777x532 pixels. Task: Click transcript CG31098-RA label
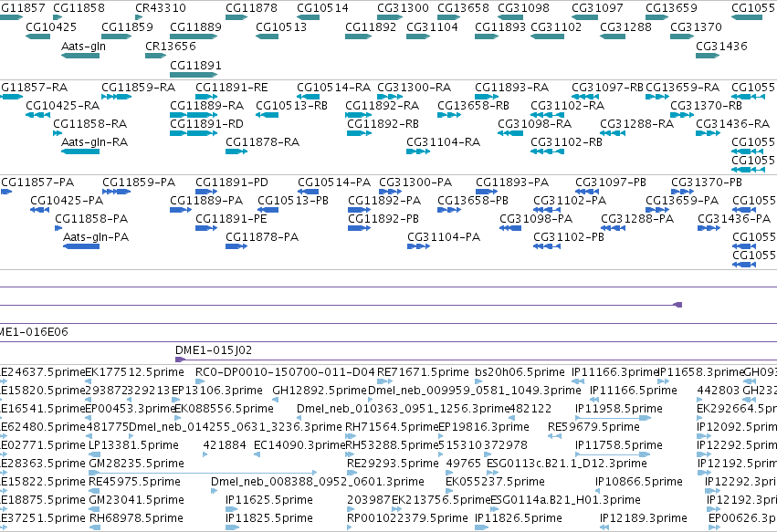pos(535,124)
